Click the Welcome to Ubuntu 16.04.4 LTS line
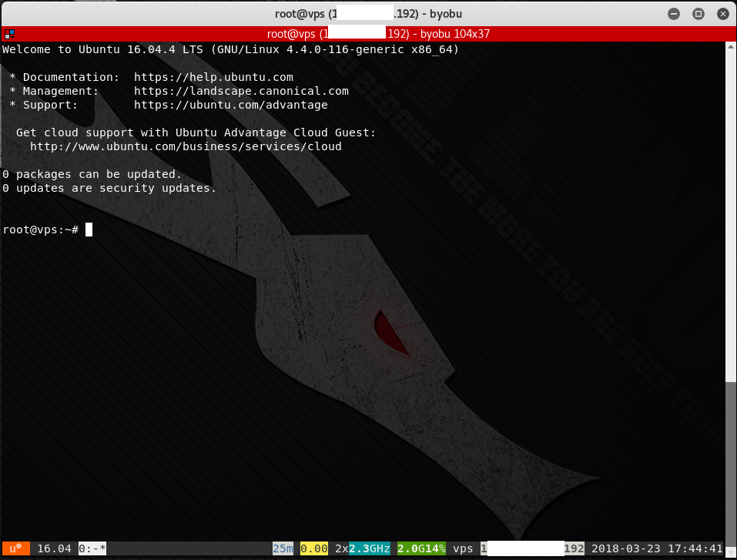737x560 pixels. 230,49
